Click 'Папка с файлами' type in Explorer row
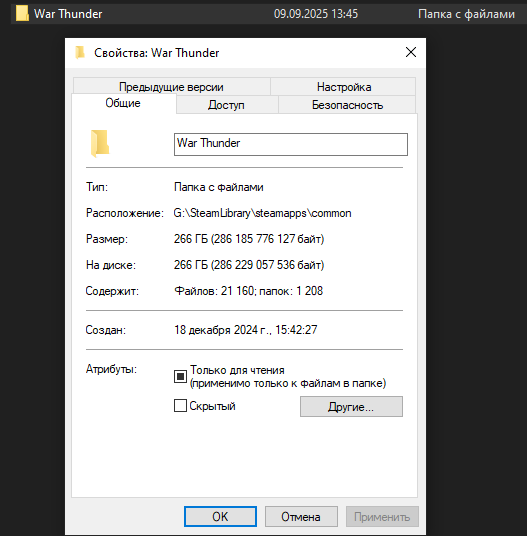This screenshot has width=527, height=536. pyautogui.click(x=467, y=14)
